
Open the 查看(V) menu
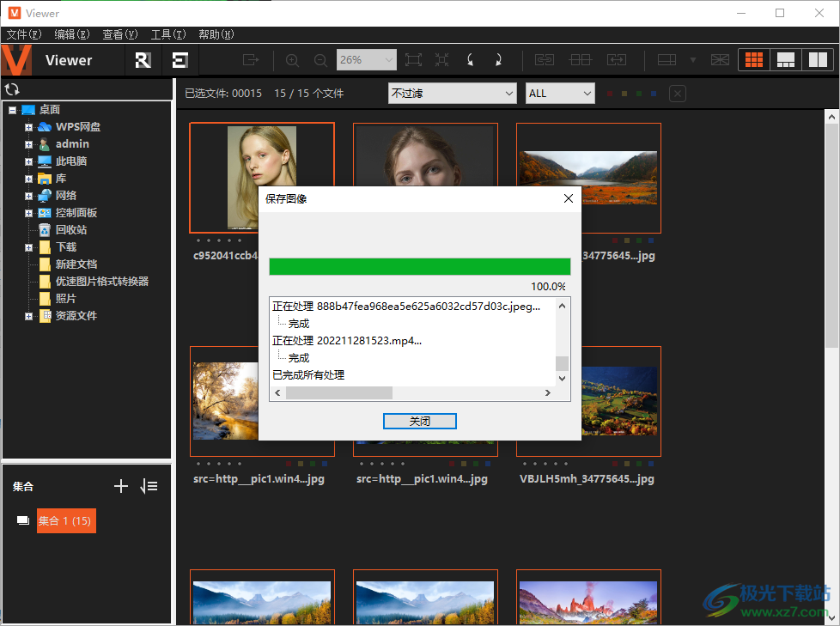pos(120,34)
